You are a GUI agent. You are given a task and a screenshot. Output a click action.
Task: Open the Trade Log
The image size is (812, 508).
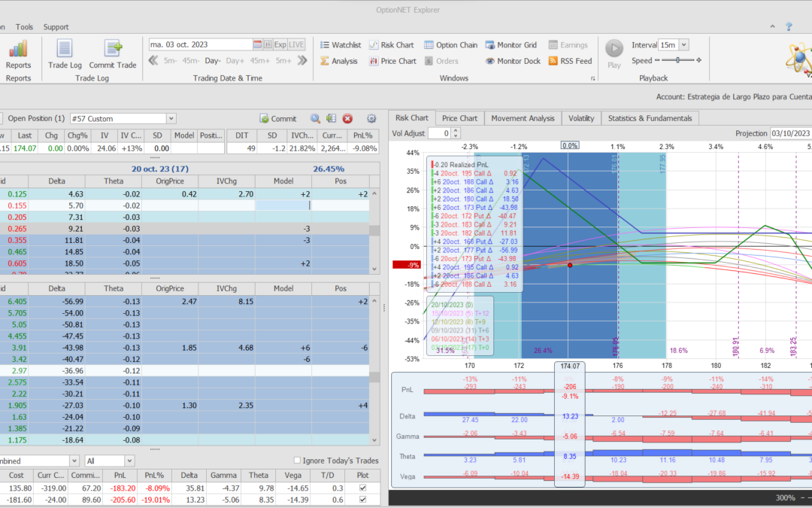point(65,50)
